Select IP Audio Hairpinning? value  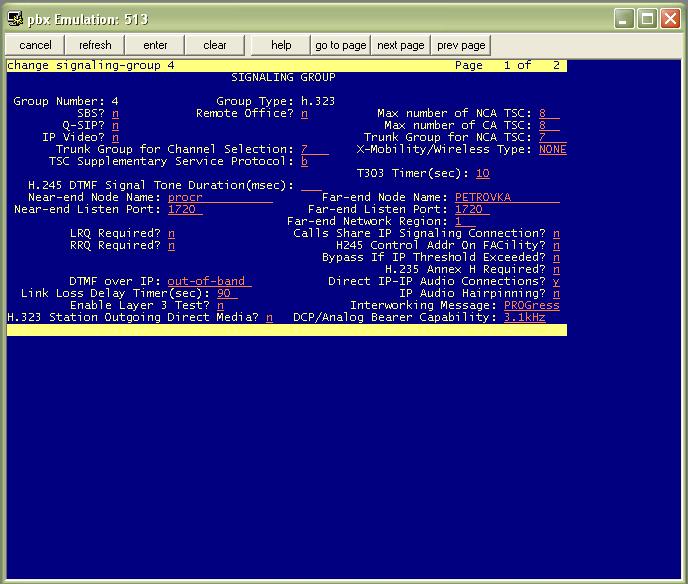[x=556, y=294]
